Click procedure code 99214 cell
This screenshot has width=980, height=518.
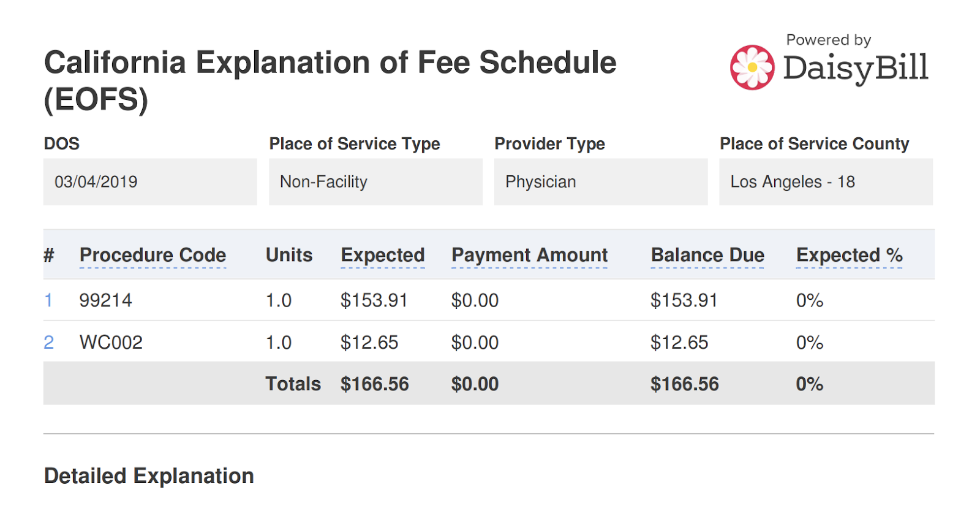click(x=106, y=300)
